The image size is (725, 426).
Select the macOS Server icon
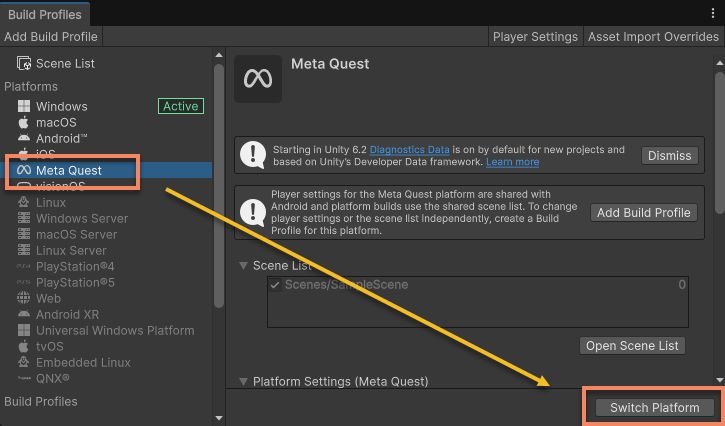[x=24, y=234]
